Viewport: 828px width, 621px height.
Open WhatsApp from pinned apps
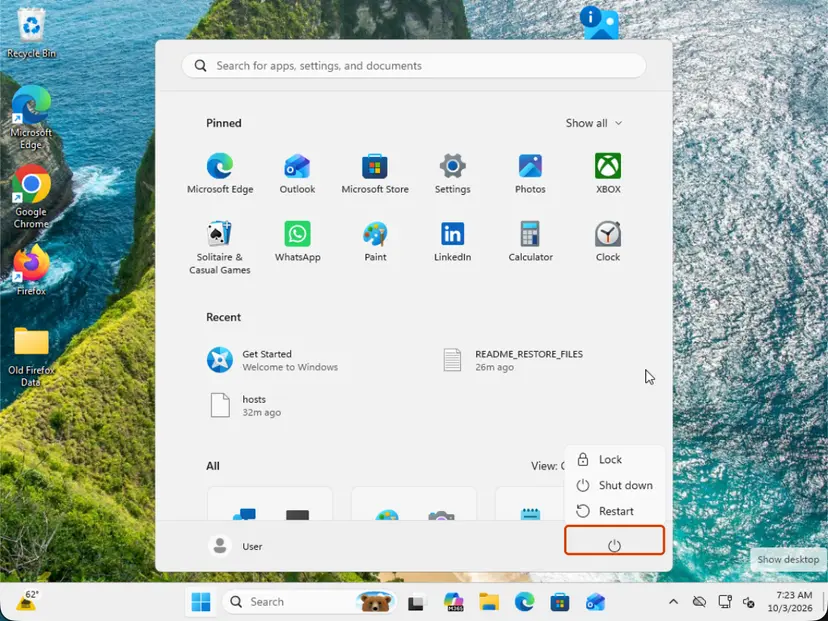297,241
